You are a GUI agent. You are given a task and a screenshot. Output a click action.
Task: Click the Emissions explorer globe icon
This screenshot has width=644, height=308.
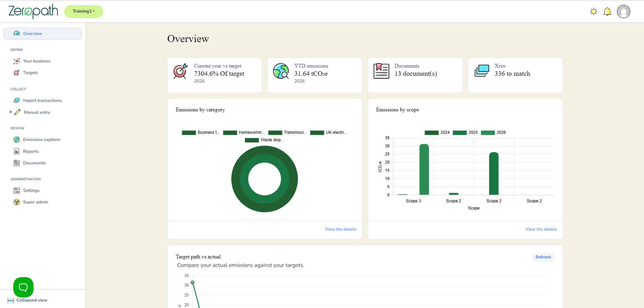(17, 140)
